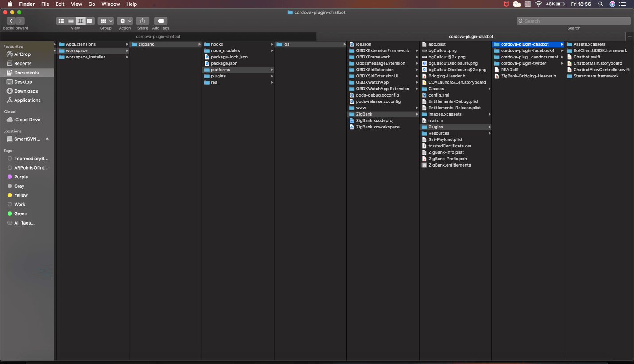Switch to column view in toolbar
634x364 pixels.
[x=80, y=21]
